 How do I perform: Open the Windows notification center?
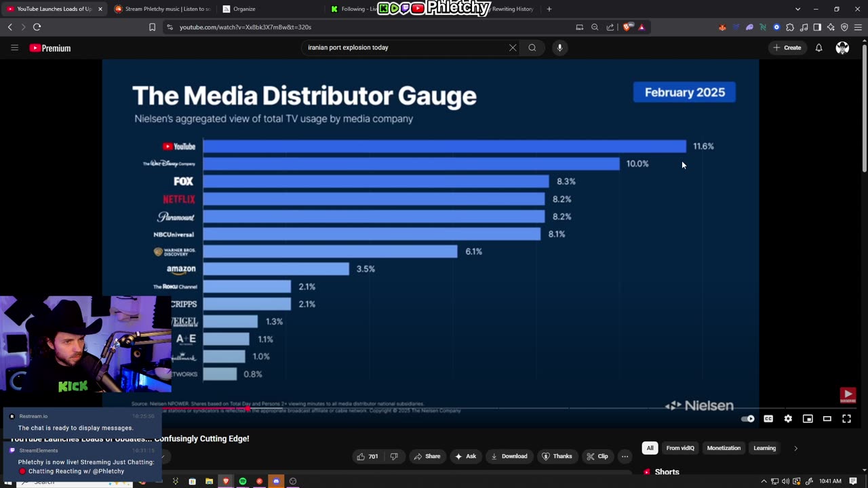coord(854,481)
